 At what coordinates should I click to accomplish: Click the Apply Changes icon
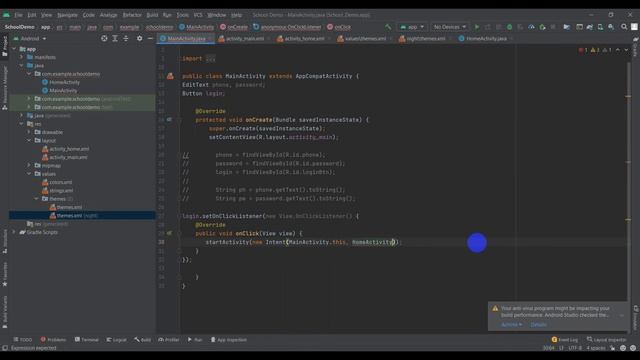click(x=488, y=27)
